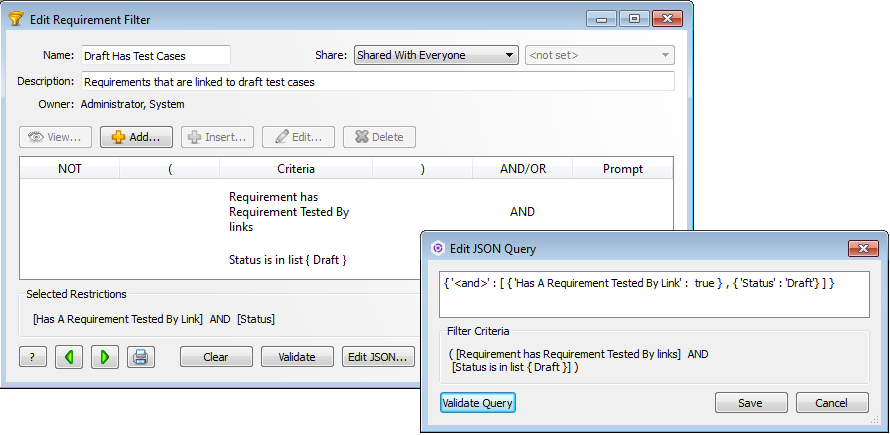Cancel the Edit JSON Query dialog
890x435 pixels.
click(x=831, y=403)
